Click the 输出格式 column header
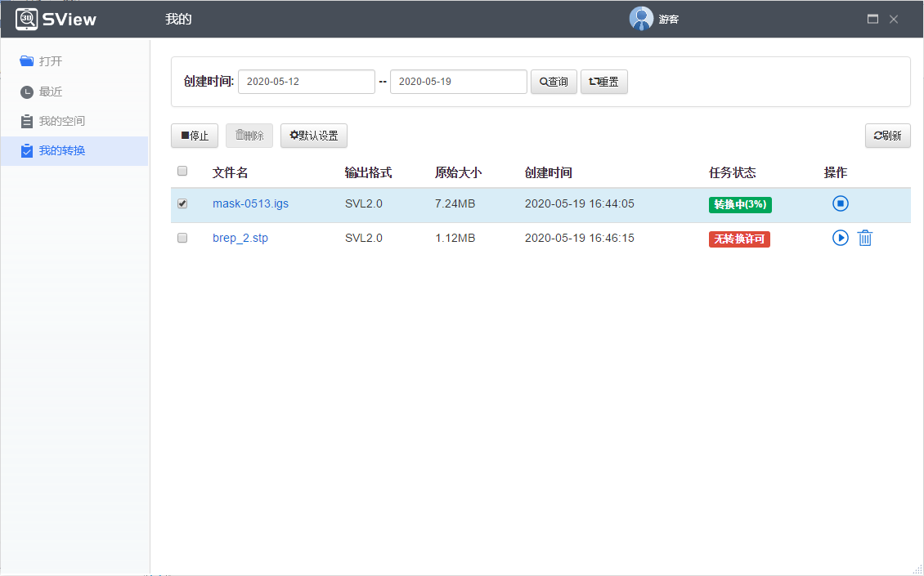The height and width of the screenshot is (576, 924). tap(368, 172)
